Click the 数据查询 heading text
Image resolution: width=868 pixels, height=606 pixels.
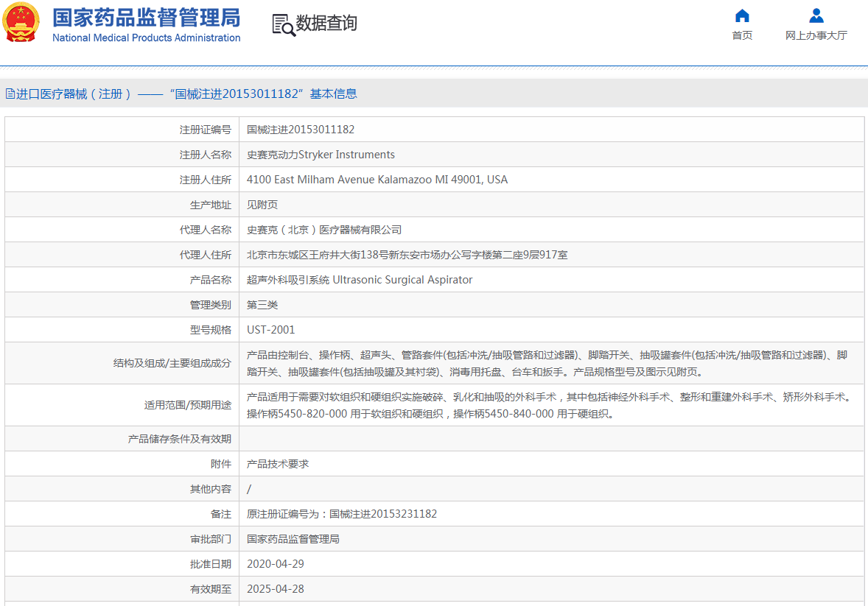326,24
